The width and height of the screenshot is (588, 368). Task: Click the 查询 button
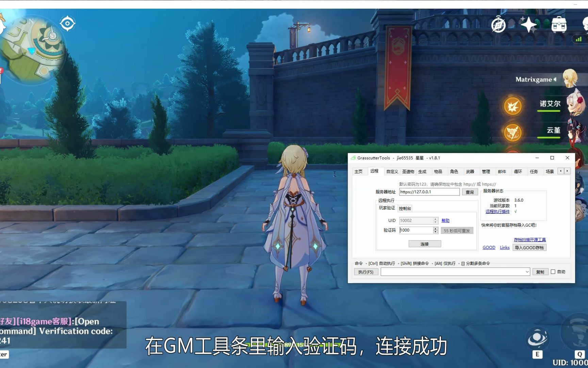tap(470, 192)
